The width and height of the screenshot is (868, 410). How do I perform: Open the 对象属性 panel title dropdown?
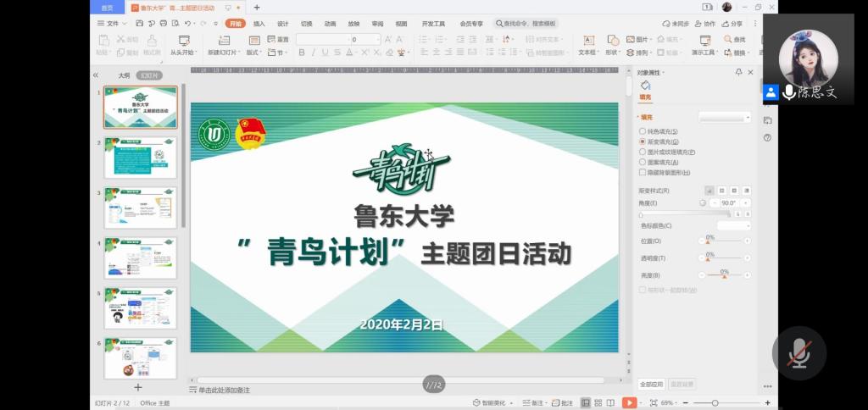pos(651,73)
